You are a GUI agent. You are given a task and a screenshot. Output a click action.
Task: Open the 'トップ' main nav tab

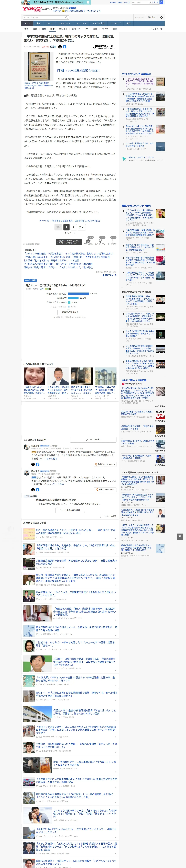click(27, 24)
